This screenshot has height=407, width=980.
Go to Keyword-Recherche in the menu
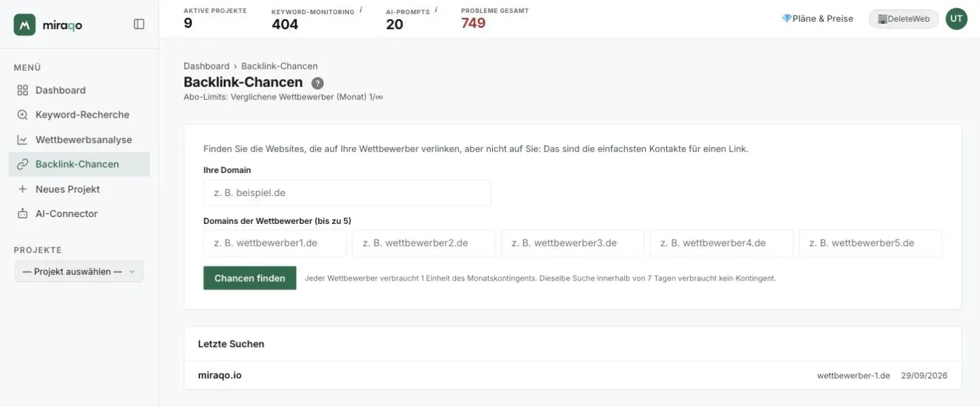pyautogui.click(x=80, y=114)
